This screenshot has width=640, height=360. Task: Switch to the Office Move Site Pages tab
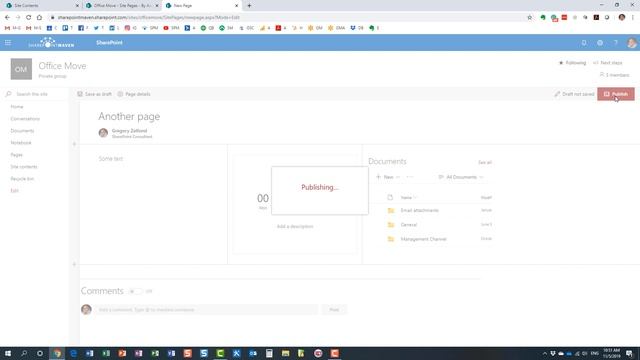(122, 6)
